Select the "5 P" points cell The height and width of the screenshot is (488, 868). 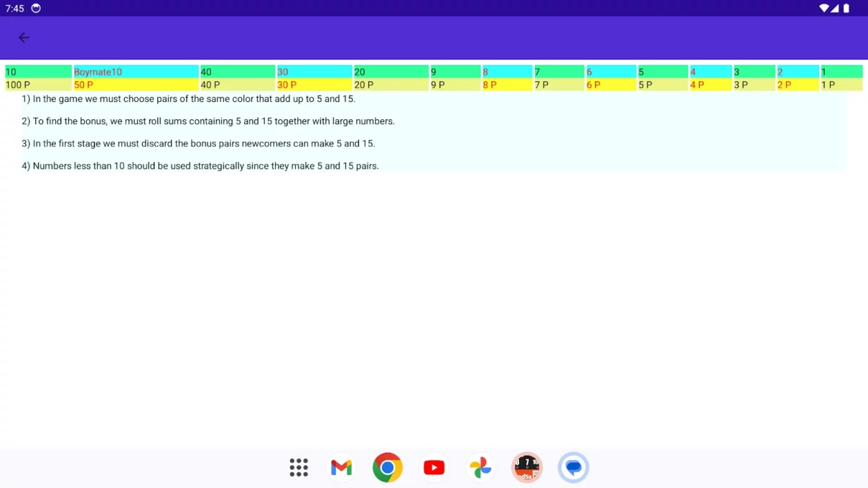pyautogui.click(x=663, y=85)
